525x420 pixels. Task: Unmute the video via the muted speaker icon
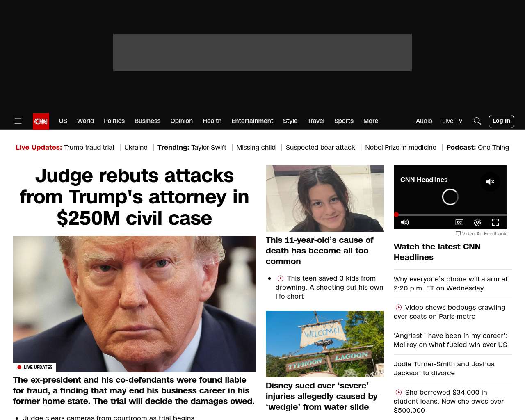coord(490,181)
